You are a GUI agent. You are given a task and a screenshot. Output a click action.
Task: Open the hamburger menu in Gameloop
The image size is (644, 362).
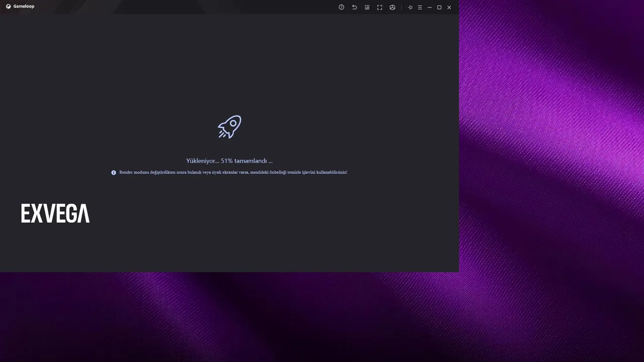(420, 7)
